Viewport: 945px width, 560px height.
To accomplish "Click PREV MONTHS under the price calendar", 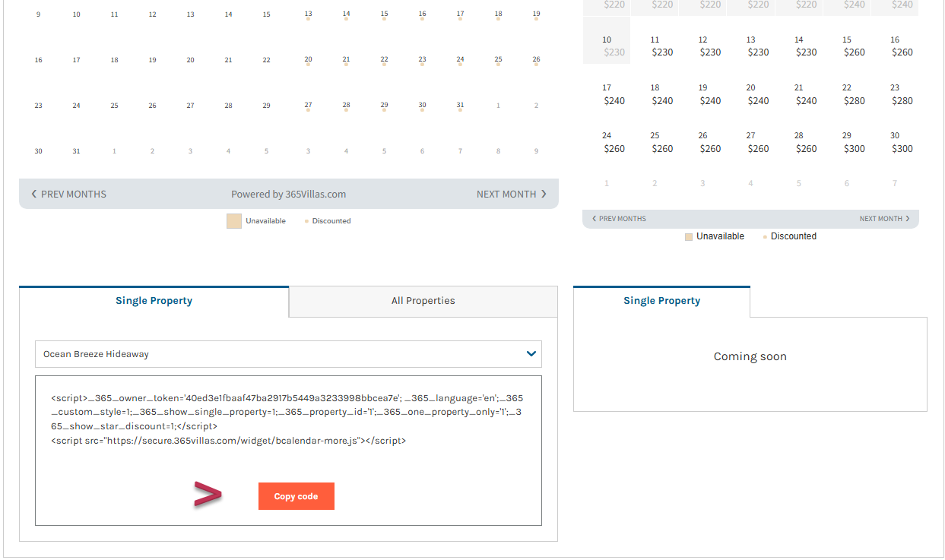I will pos(619,219).
